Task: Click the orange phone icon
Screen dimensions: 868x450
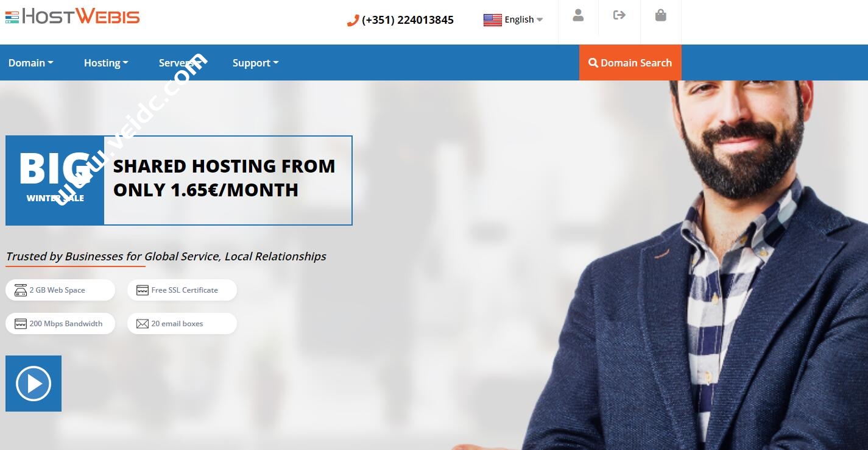Action: (x=353, y=20)
